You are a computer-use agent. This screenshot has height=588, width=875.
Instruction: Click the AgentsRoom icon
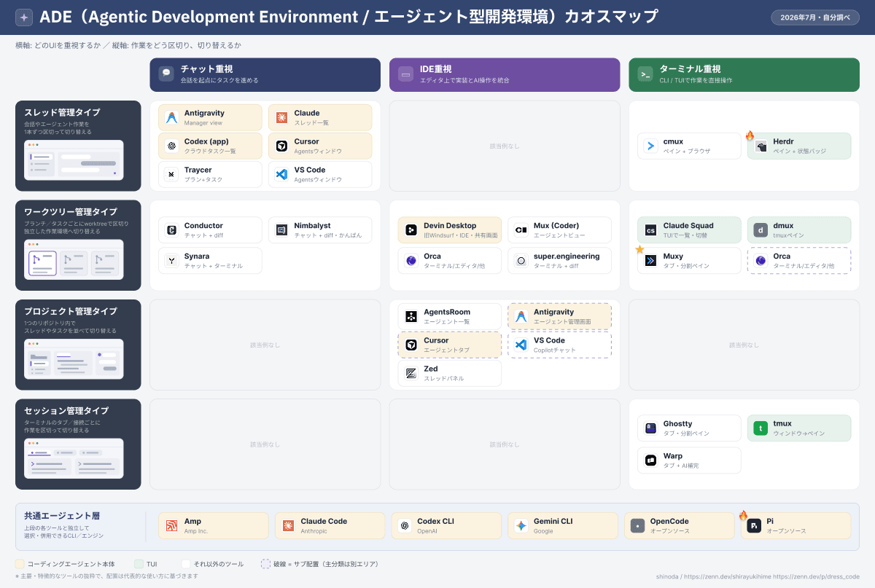(411, 316)
